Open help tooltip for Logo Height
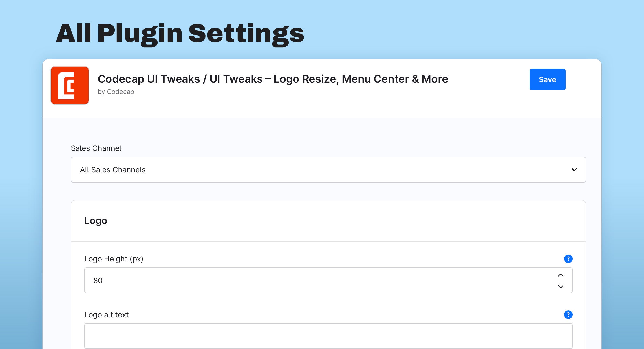The image size is (644, 349). tap(568, 259)
